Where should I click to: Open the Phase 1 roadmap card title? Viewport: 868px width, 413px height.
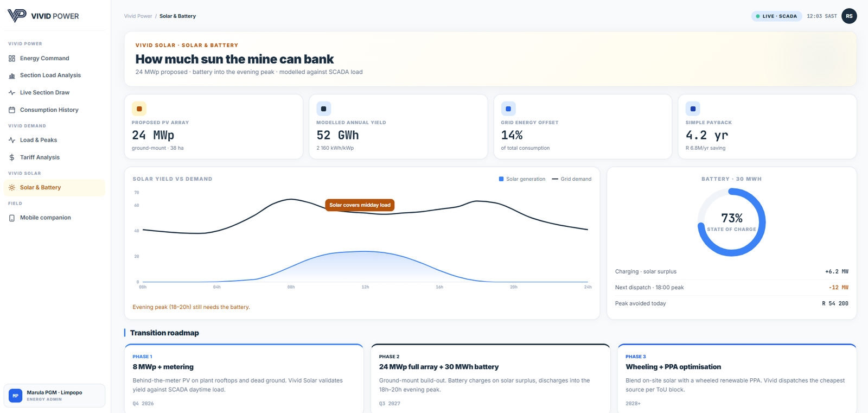[163, 367]
